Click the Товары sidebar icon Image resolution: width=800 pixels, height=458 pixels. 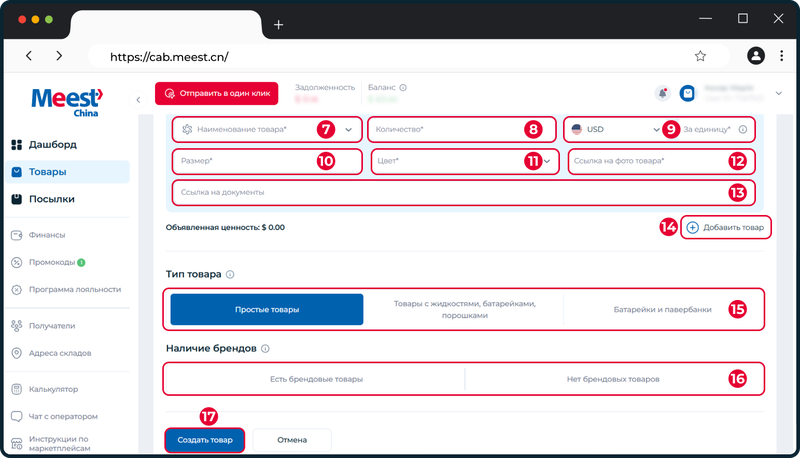(17, 172)
